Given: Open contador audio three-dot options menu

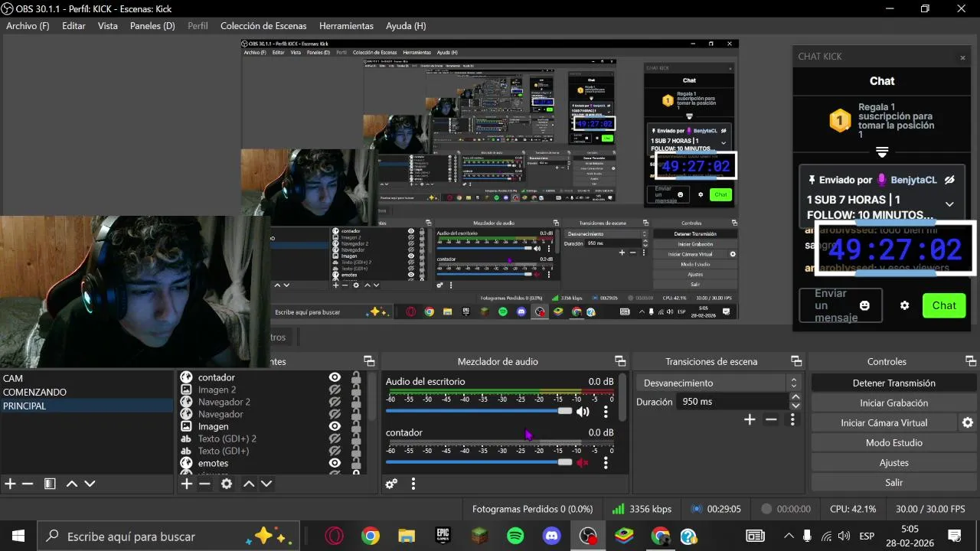Looking at the screenshot, I should [x=606, y=462].
